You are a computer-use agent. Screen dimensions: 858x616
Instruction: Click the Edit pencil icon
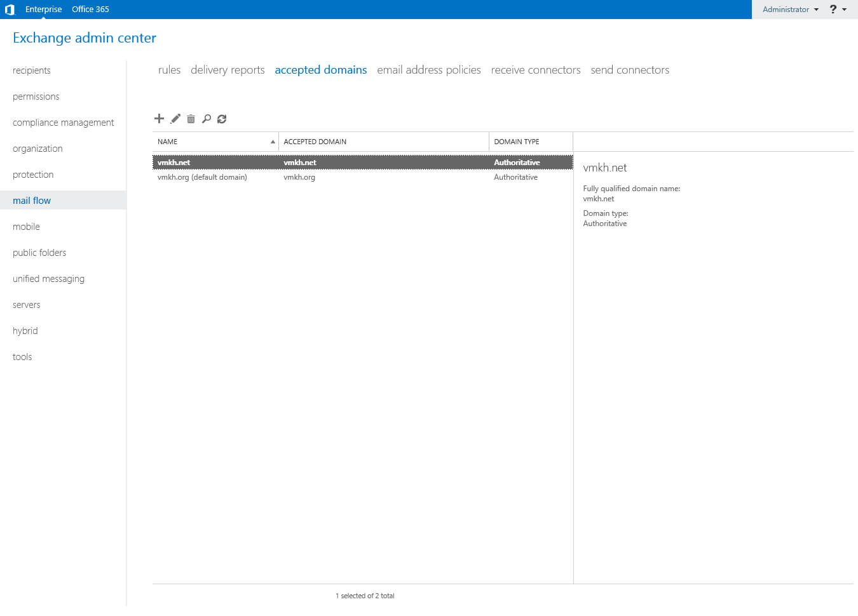[175, 119]
